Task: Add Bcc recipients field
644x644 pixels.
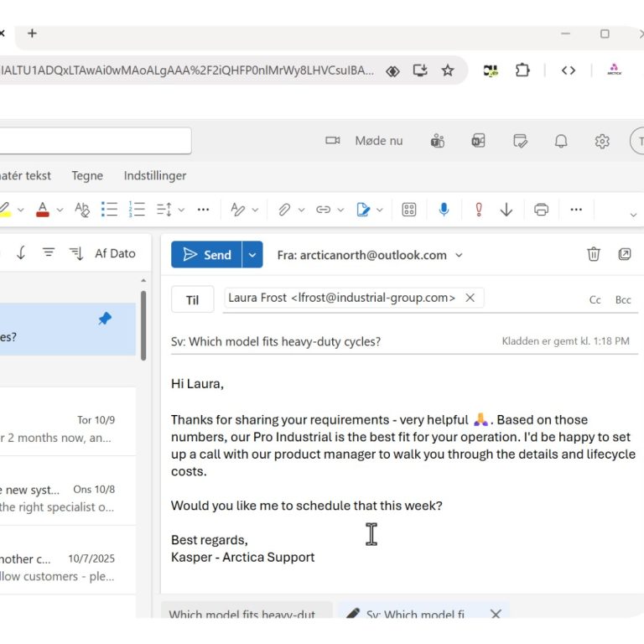Action: (x=623, y=299)
